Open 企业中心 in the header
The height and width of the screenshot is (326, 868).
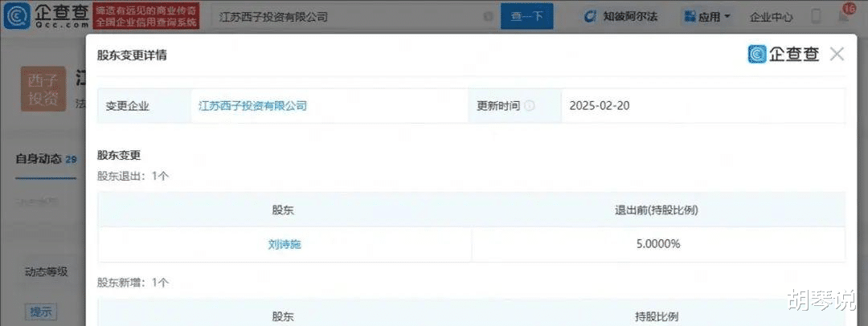(x=771, y=17)
